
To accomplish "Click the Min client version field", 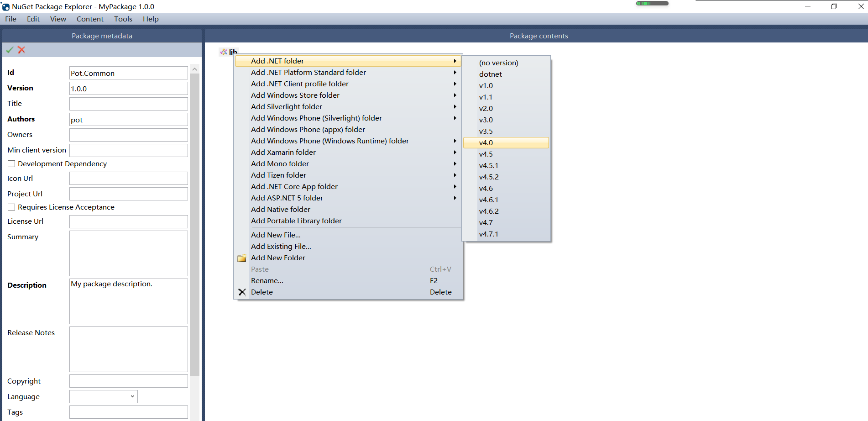I will [129, 151].
